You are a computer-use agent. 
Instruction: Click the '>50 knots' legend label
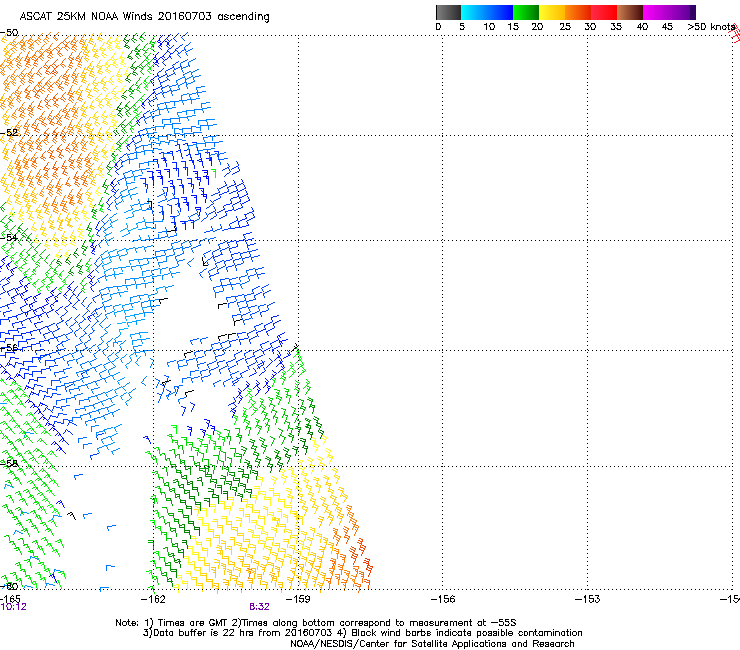[x=711, y=27]
